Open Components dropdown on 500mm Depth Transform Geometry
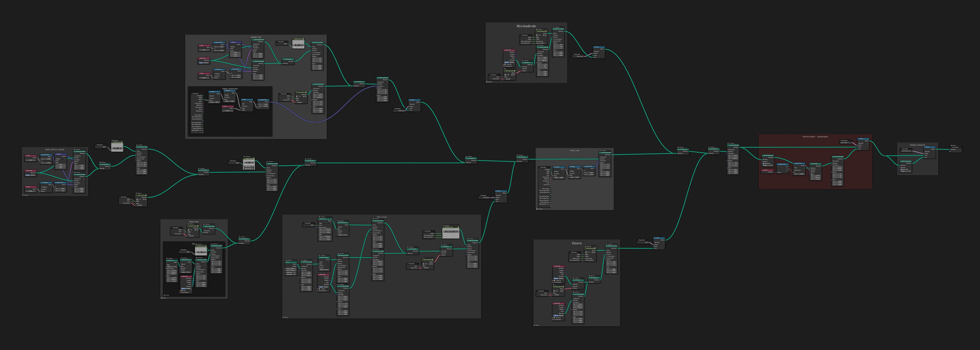Screen dimensions: 980x350 coord(838,161)
